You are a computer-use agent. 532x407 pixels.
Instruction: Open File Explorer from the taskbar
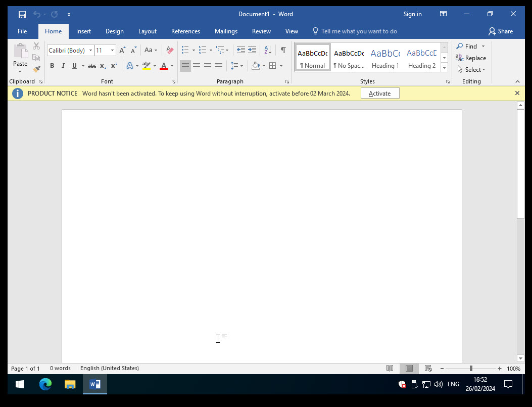coord(70,384)
